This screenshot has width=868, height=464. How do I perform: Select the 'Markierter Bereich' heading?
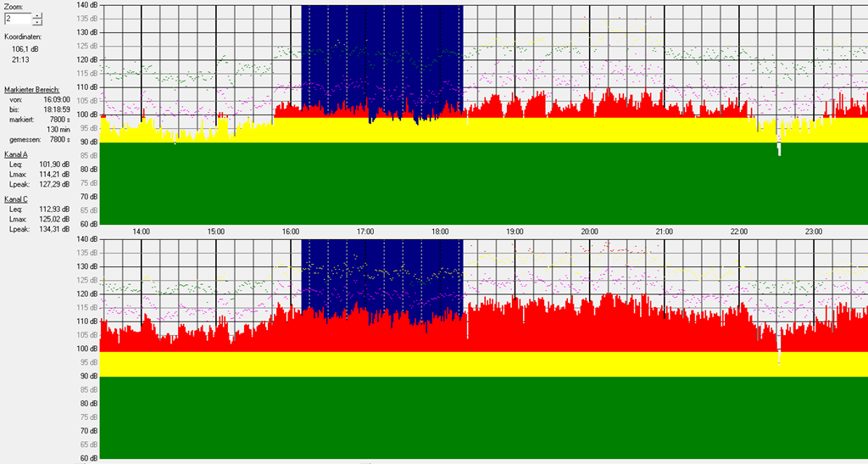pyautogui.click(x=31, y=89)
